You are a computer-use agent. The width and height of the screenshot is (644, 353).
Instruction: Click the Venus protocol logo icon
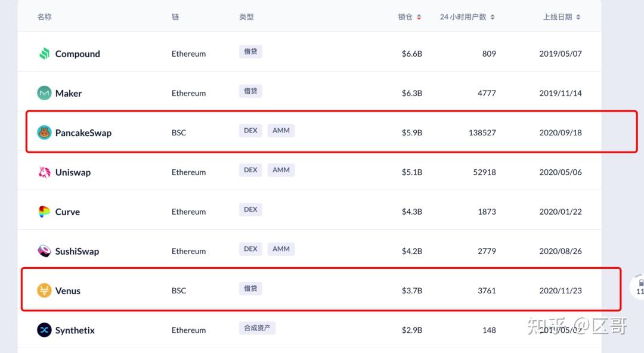tap(44, 290)
